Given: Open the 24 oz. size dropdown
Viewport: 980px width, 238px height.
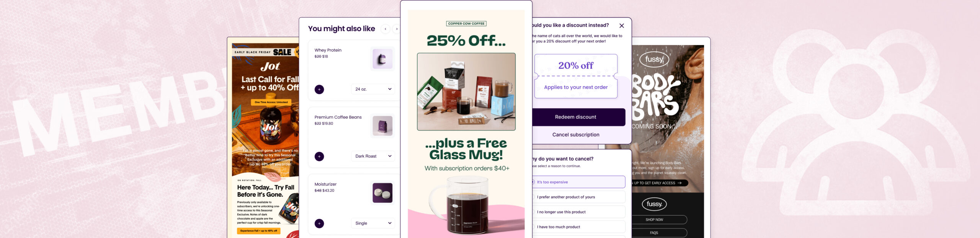Looking at the screenshot, I should coord(373,89).
